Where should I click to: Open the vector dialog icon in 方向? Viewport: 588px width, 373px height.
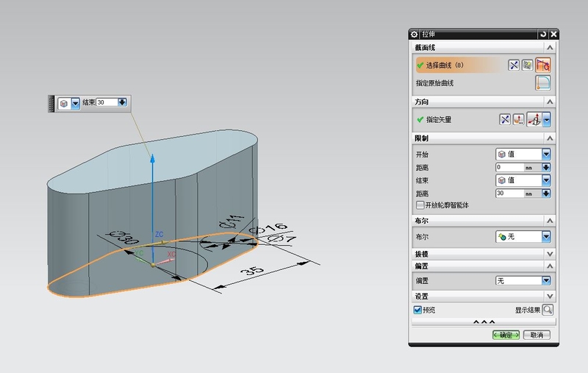[x=519, y=119]
